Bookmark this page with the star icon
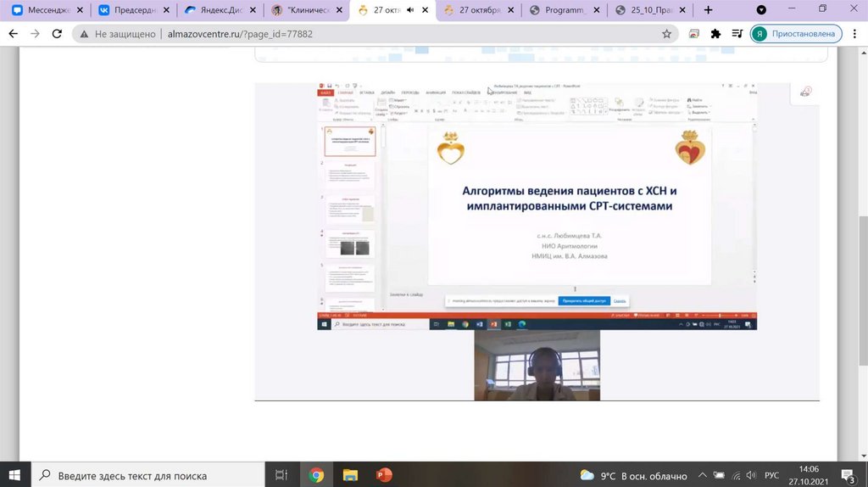The image size is (868, 487). click(667, 34)
